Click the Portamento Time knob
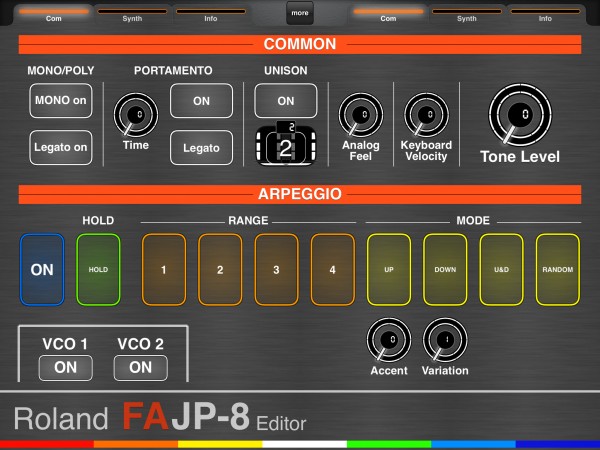 (x=135, y=114)
